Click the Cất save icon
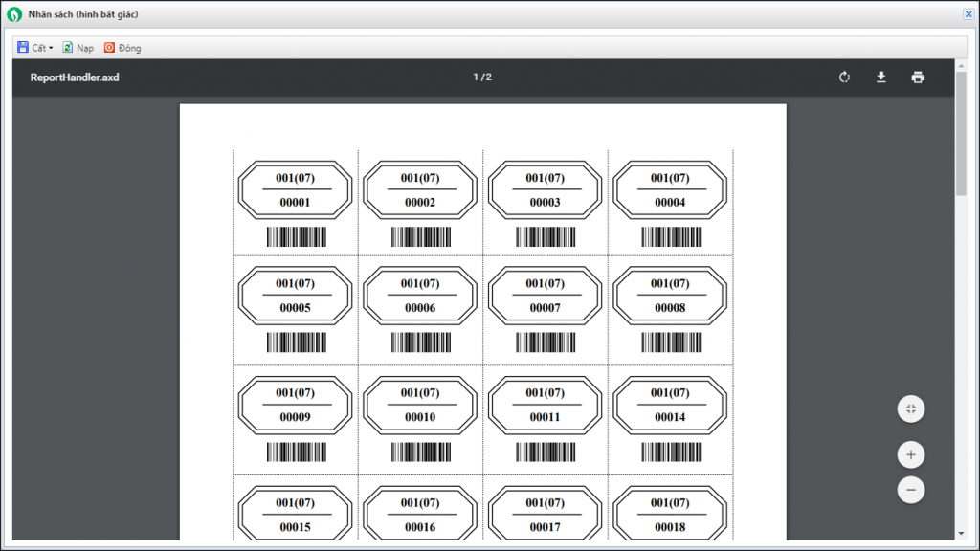The width and height of the screenshot is (980, 551). click(23, 48)
